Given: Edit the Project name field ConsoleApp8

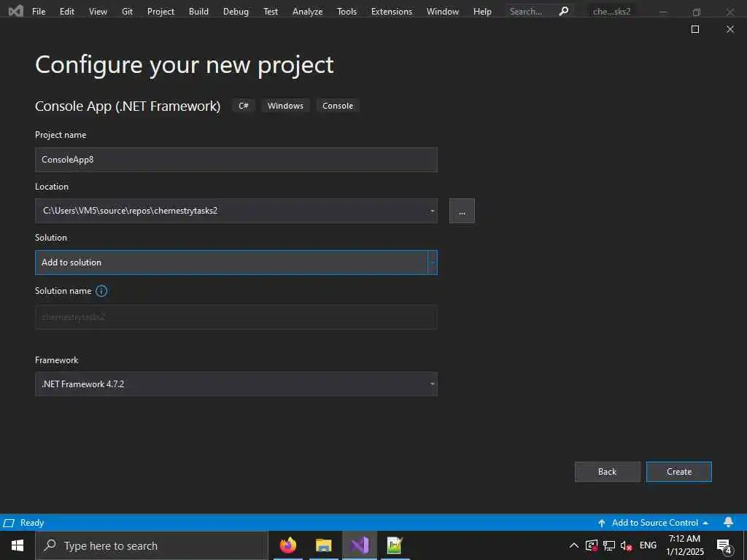Looking at the screenshot, I should 236,160.
